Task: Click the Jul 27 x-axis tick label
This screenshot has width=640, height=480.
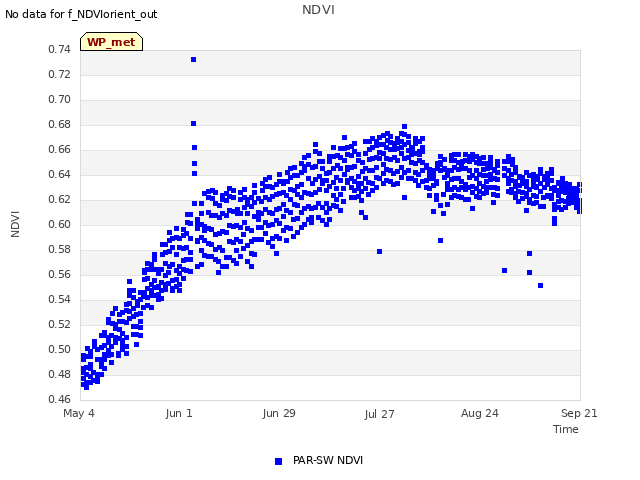Action: click(379, 414)
